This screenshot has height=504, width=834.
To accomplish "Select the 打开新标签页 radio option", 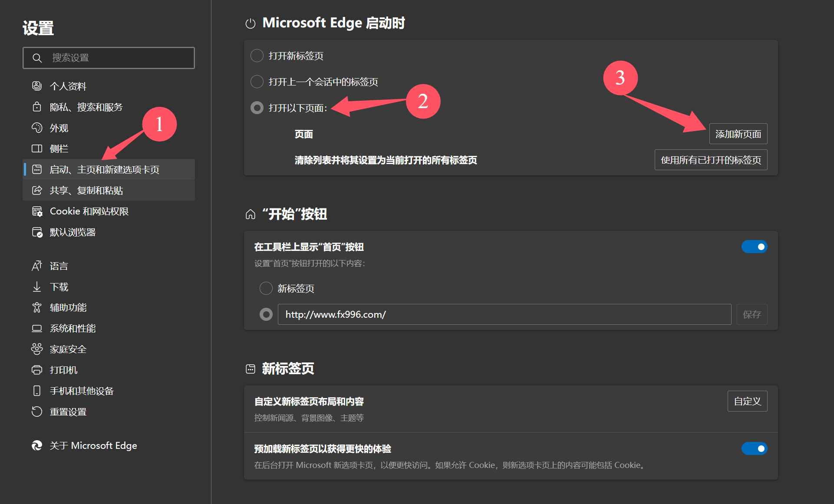I will pos(257,56).
